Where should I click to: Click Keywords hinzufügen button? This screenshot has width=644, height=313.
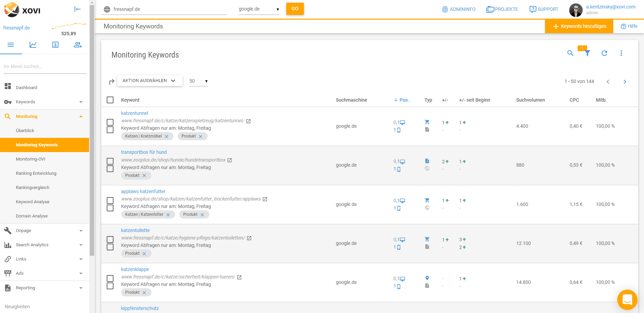click(x=579, y=26)
